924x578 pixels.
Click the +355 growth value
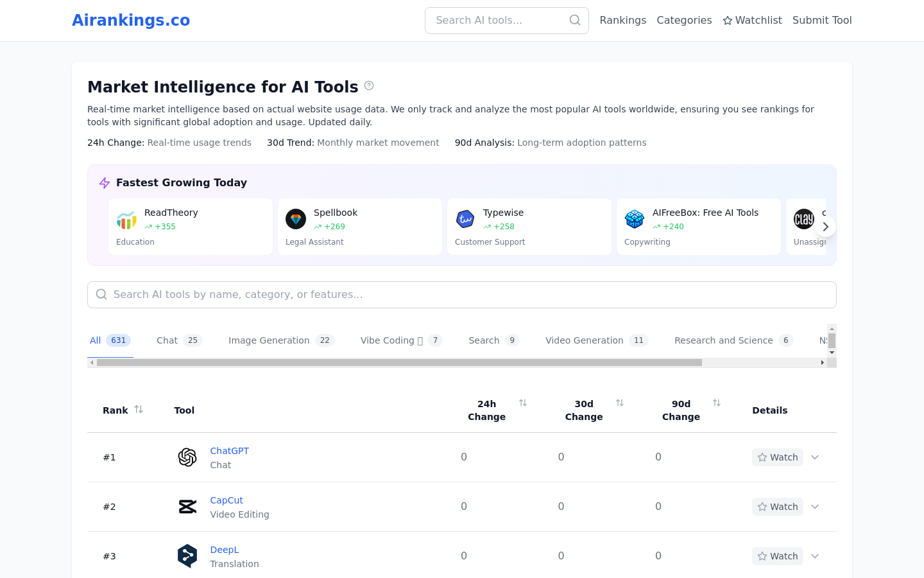tap(165, 227)
